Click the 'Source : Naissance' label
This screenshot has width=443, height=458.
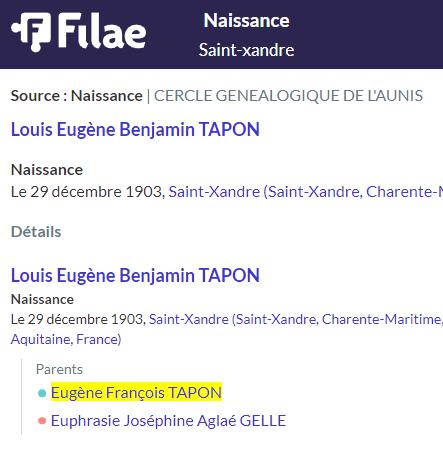[77, 96]
